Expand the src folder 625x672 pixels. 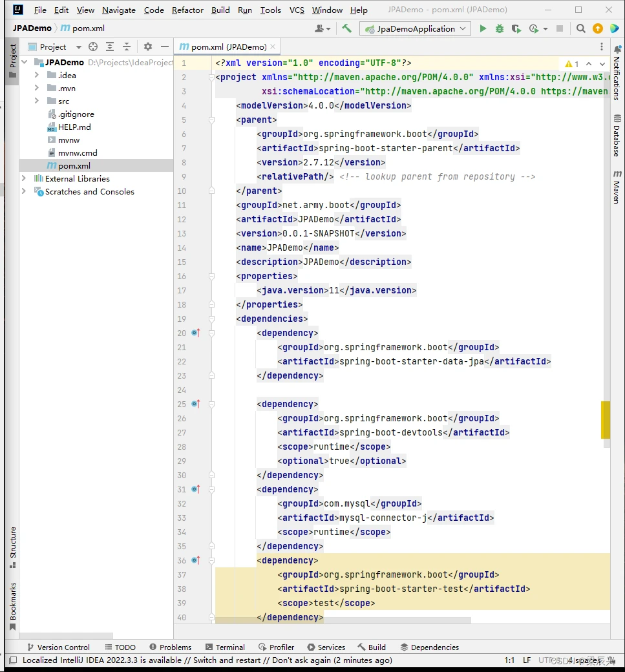pos(36,101)
